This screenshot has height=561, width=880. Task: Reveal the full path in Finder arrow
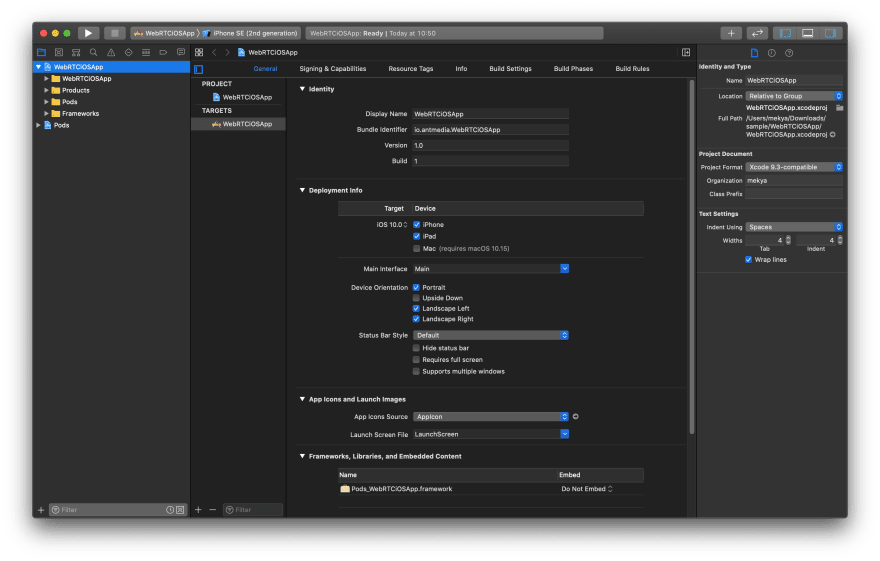pos(833,135)
